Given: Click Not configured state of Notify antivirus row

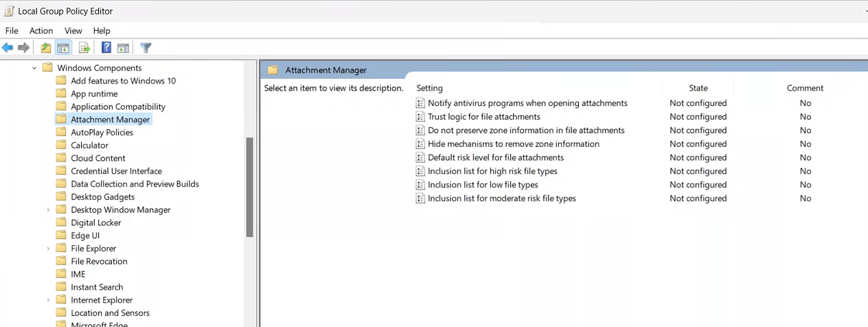Looking at the screenshot, I should (698, 103).
